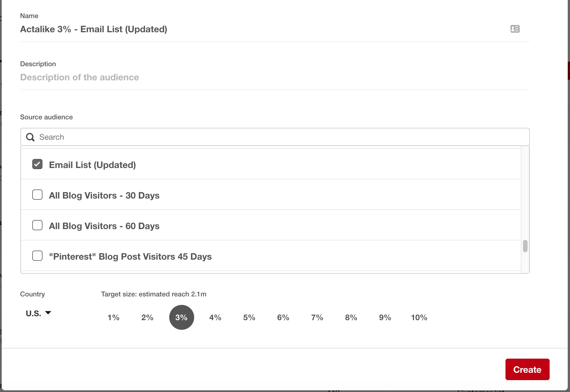The height and width of the screenshot is (392, 570).
Task: Select the 5% target size option
Action: coord(249,317)
